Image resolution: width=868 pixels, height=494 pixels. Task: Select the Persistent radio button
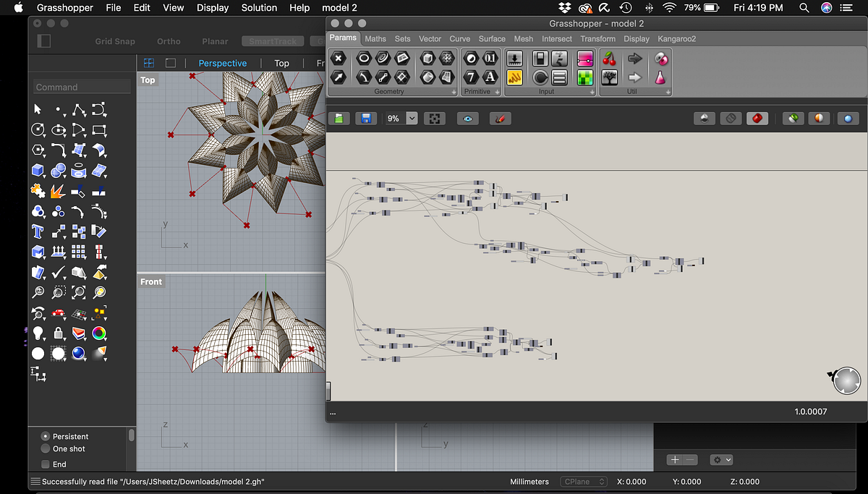(x=45, y=436)
